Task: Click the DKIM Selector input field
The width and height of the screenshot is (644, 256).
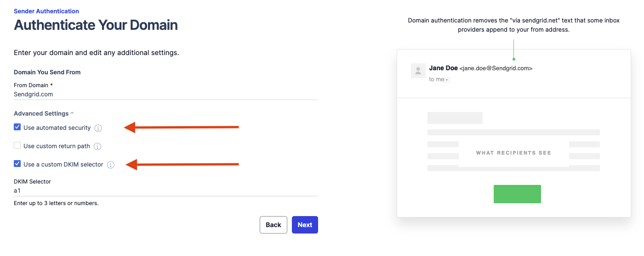Action: (165, 191)
